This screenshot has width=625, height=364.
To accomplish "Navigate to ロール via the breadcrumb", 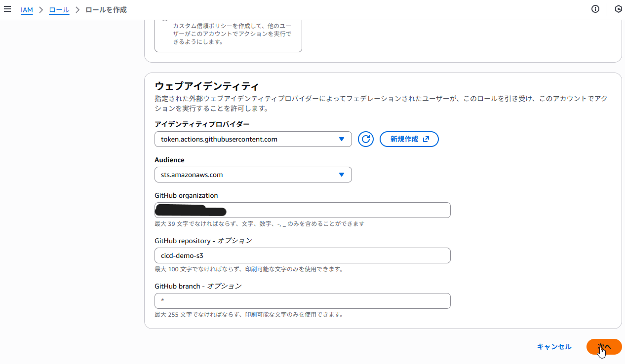I will coord(59,9).
